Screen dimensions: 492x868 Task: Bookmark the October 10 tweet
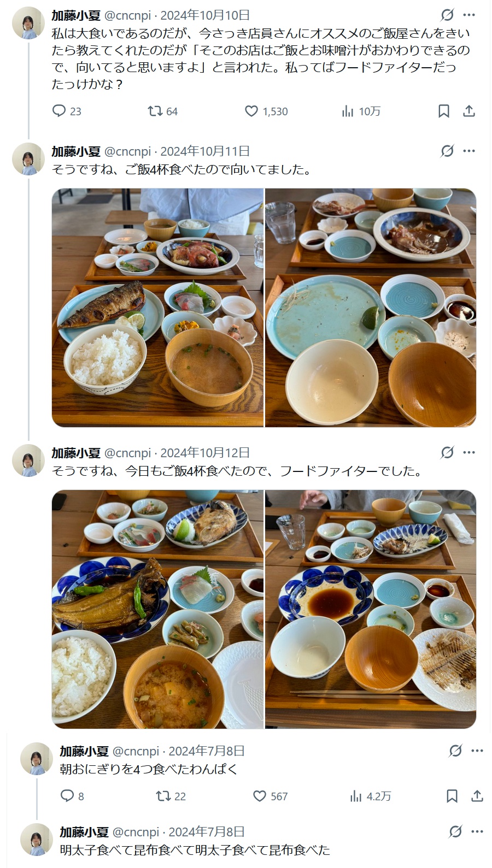(444, 111)
